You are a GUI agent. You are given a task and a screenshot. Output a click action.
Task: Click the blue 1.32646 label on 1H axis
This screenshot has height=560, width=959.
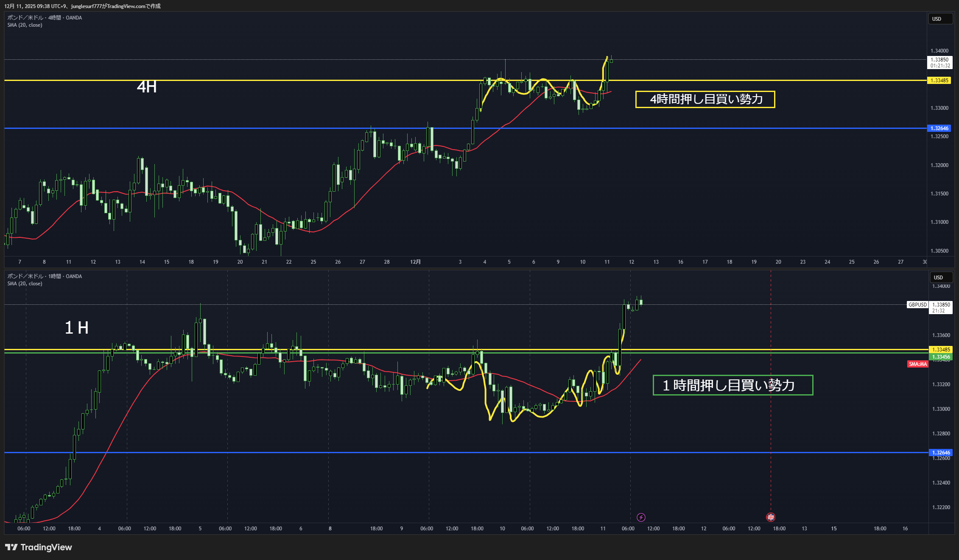[940, 453]
